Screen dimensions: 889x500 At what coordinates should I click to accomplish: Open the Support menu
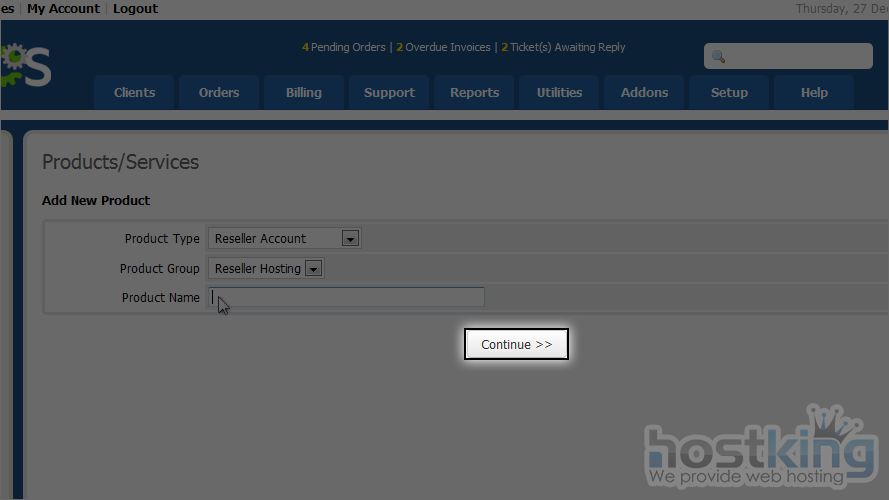tap(389, 92)
